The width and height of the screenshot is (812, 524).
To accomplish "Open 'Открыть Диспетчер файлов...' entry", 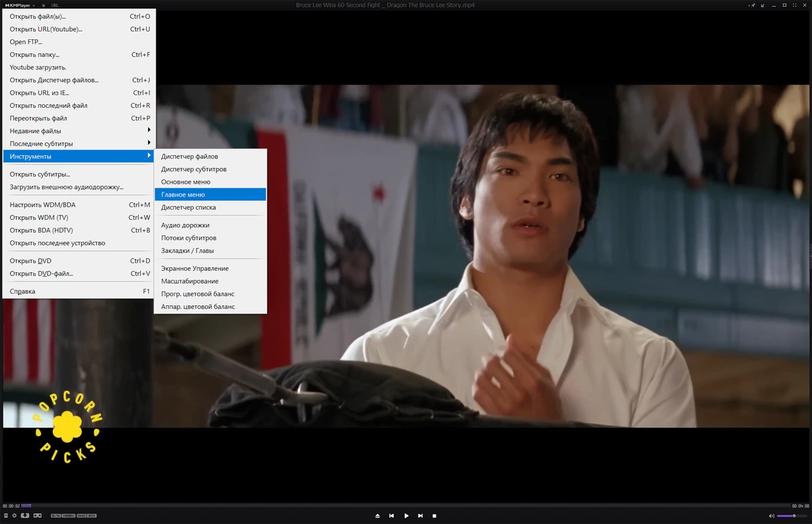I will 78,80.
